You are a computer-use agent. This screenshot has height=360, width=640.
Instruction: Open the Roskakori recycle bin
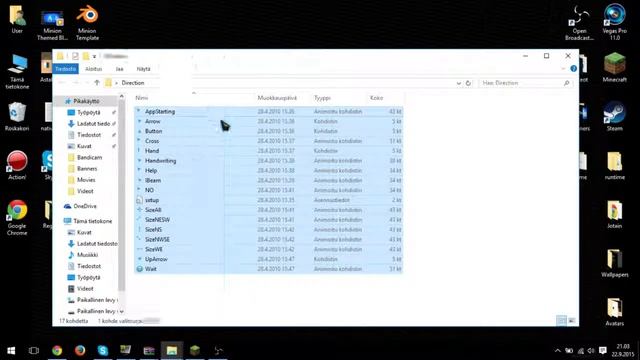pos(17,117)
